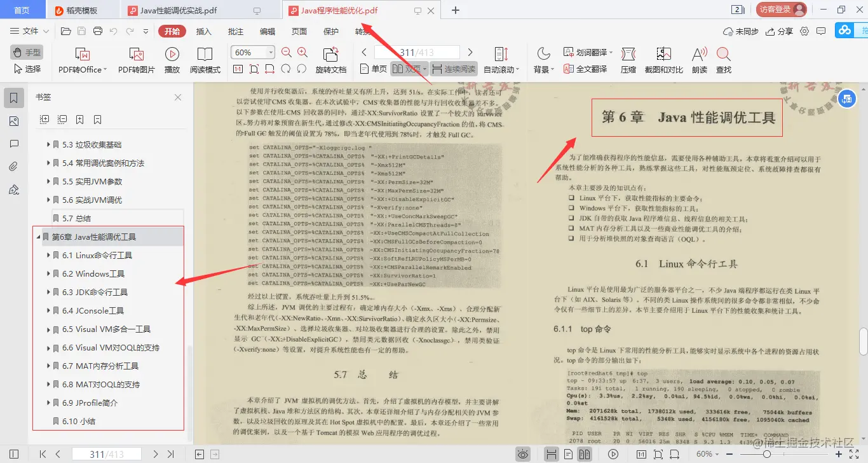Viewport: 868px width, 463px height.
Task: Start read-aloud with the 朗读 icon
Action: pos(698,60)
